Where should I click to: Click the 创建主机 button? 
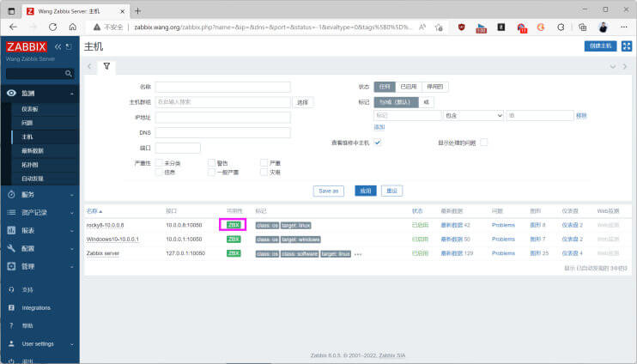coord(600,46)
